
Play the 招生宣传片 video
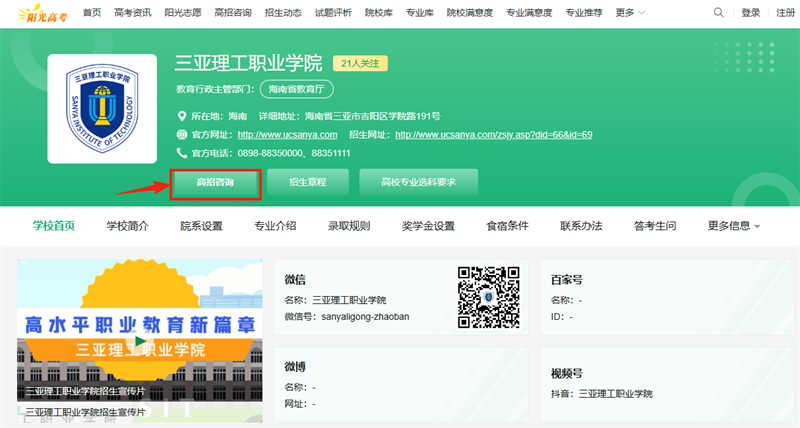point(140,341)
